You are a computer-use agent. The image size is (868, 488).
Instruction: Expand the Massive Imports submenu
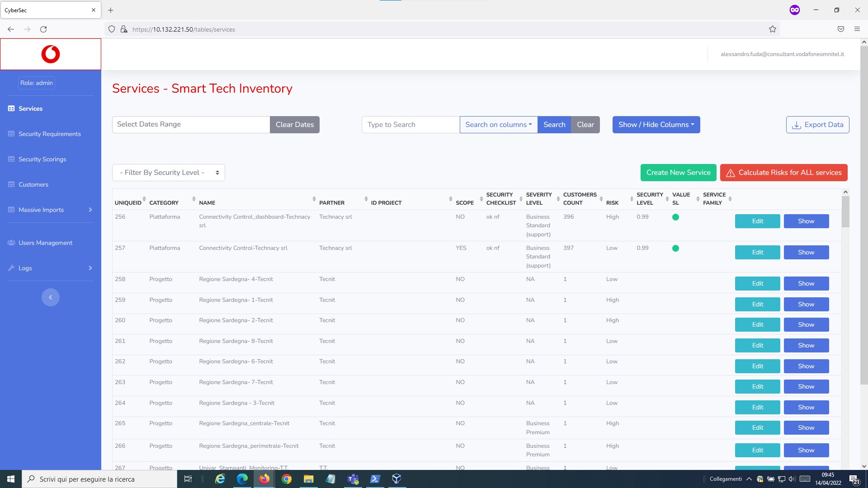[x=90, y=210]
